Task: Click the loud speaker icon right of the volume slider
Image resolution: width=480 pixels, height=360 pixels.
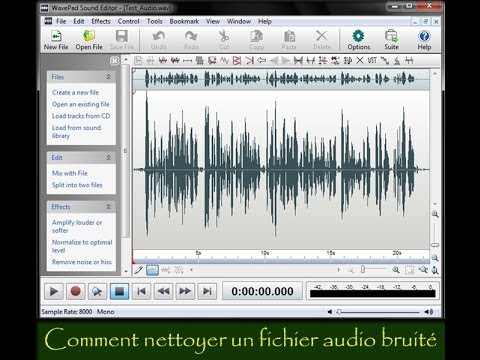Action: 429,312
